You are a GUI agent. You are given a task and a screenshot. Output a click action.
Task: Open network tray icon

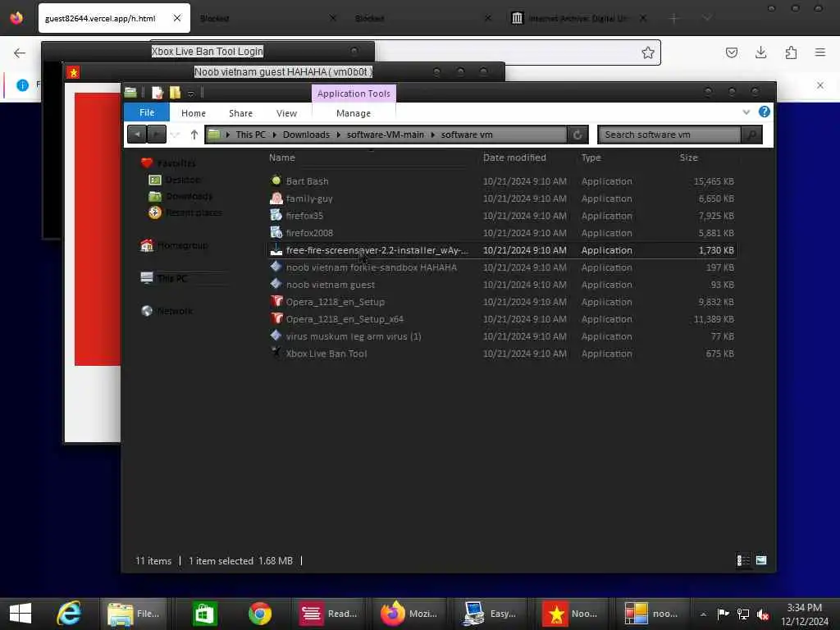tap(743, 614)
